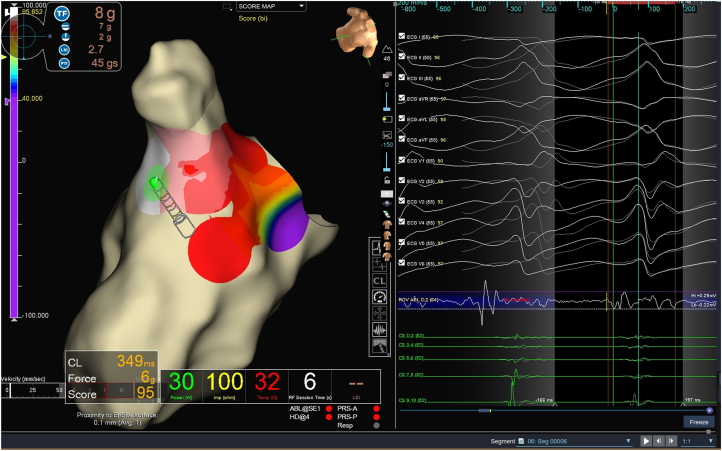Uncheck the ECG III channel checkbox

pyautogui.click(x=402, y=77)
